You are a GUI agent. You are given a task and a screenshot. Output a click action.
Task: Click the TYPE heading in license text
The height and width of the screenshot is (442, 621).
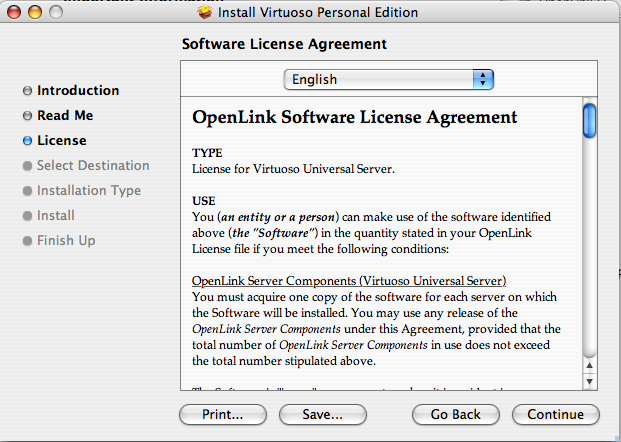207,153
